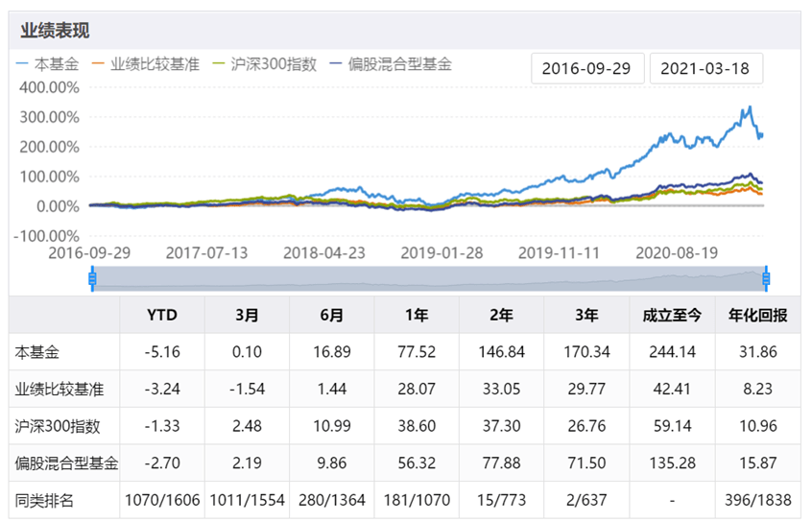This screenshot has height=522, width=812.
Task: Select the 3月 column header
Action: (x=247, y=315)
